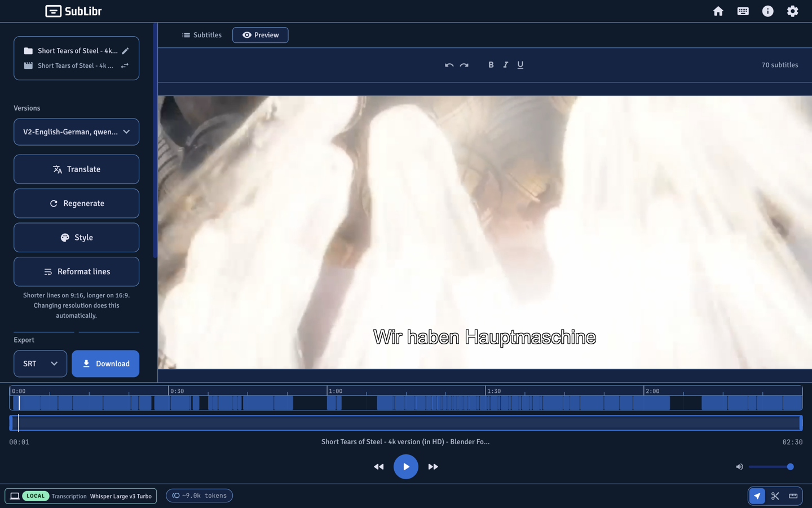
Task: Click the timeline zoom range bar
Action: pos(405,423)
